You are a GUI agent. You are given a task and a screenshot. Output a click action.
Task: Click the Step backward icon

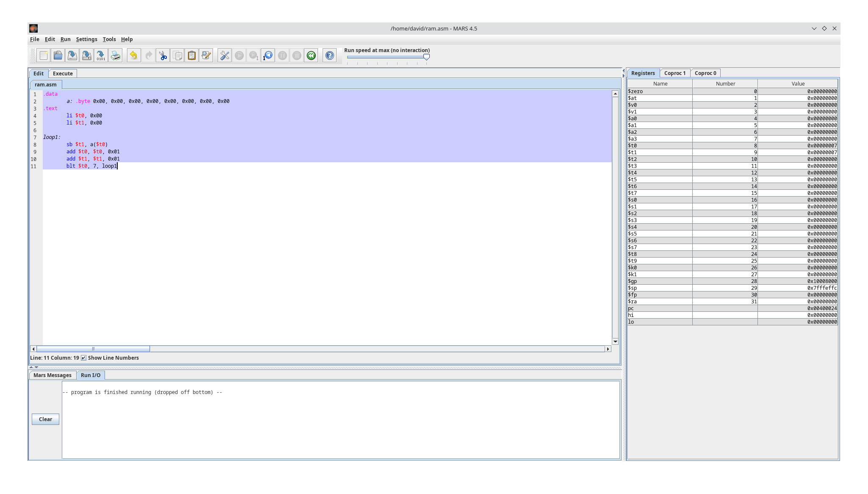coord(268,55)
